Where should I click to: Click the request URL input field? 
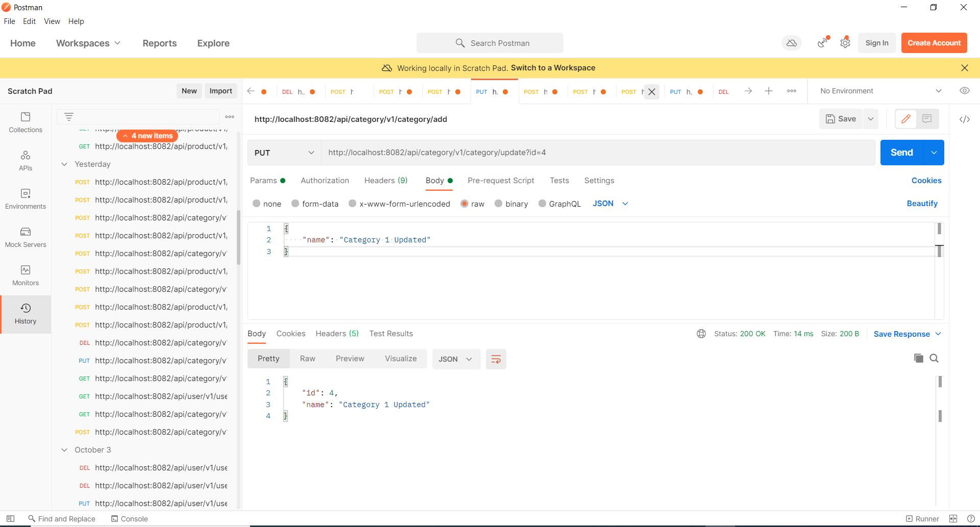click(x=598, y=153)
